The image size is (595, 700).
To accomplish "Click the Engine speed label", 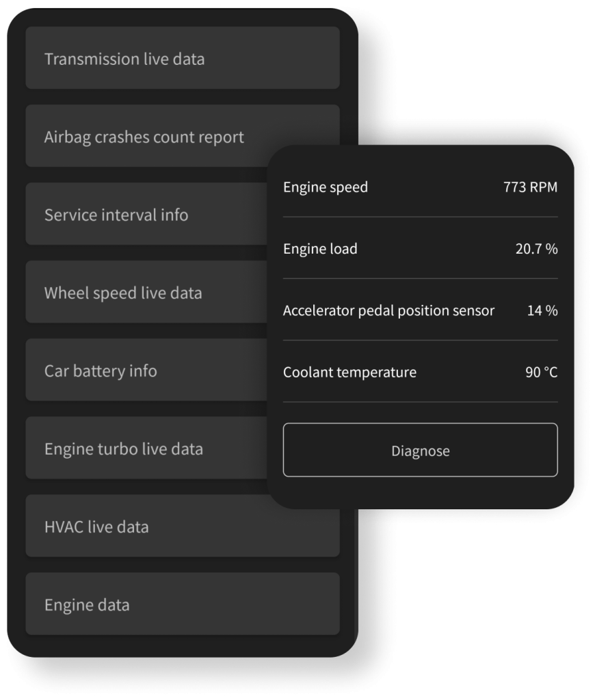I will tap(326, 187).
